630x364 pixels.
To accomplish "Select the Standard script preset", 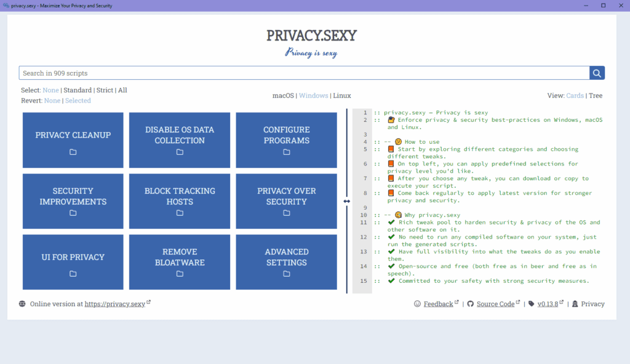I will 78,90.
